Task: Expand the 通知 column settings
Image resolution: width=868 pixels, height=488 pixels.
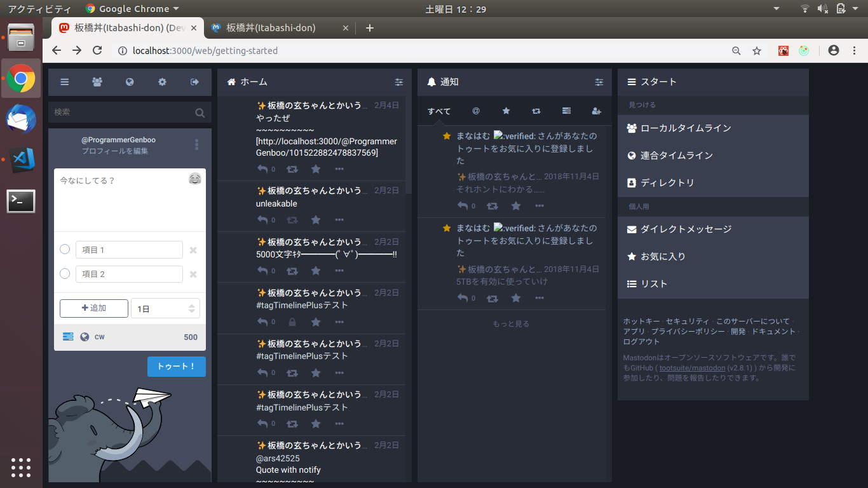Action: (599, 82)
